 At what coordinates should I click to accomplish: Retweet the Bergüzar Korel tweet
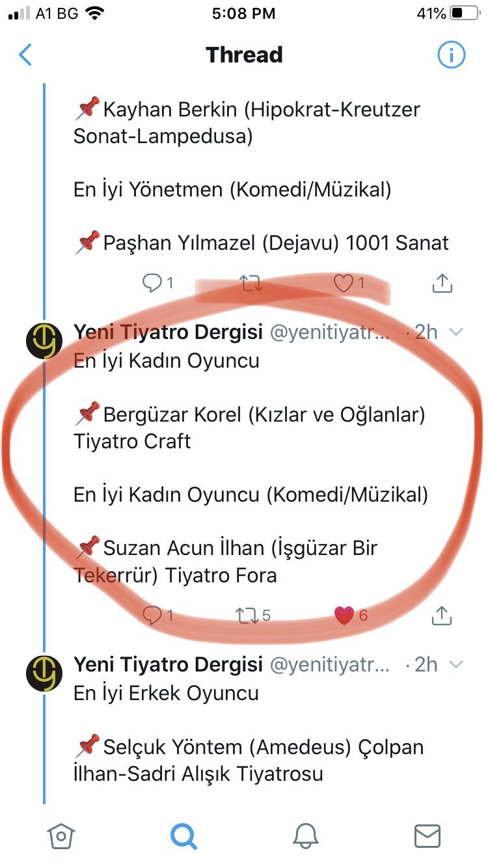coord(247,615)
